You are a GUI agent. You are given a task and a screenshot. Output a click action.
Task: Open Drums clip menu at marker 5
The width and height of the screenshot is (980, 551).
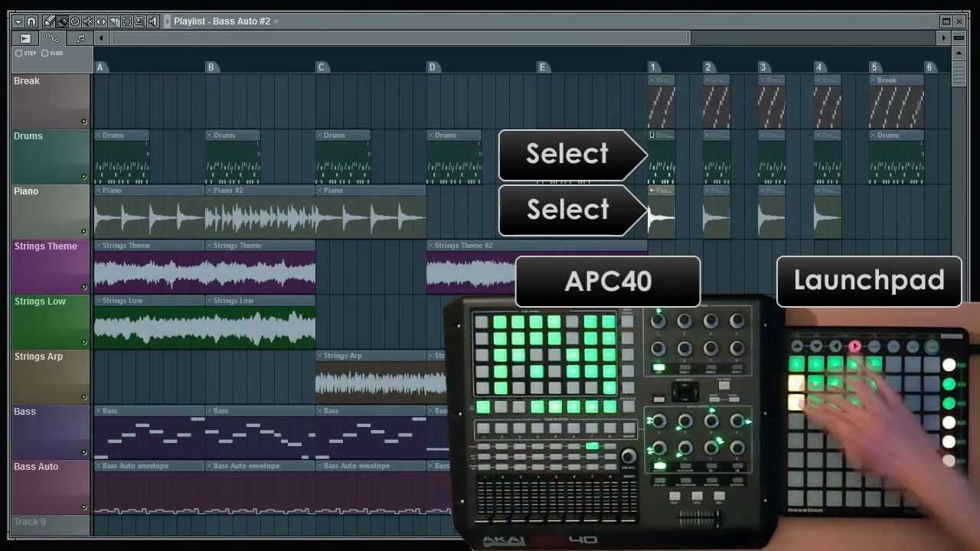[874, 135]
